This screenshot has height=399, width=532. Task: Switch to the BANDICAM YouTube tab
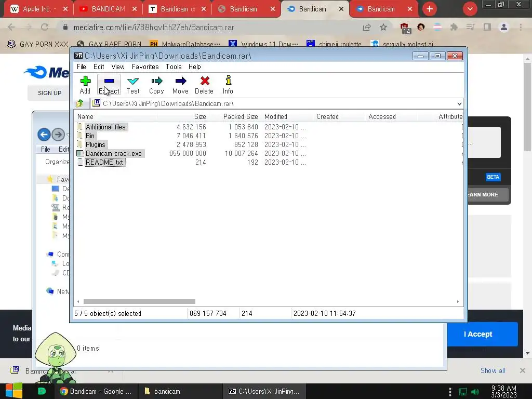tap(107, 9)
